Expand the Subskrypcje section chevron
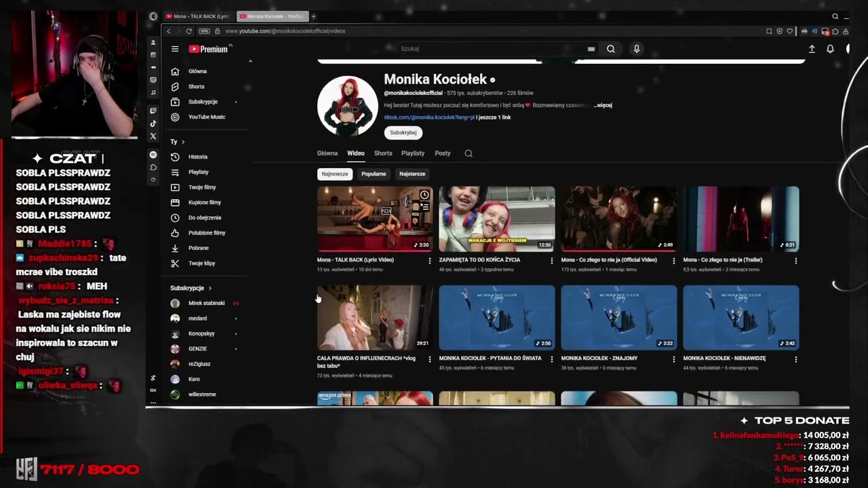 (x=210, y=288)
